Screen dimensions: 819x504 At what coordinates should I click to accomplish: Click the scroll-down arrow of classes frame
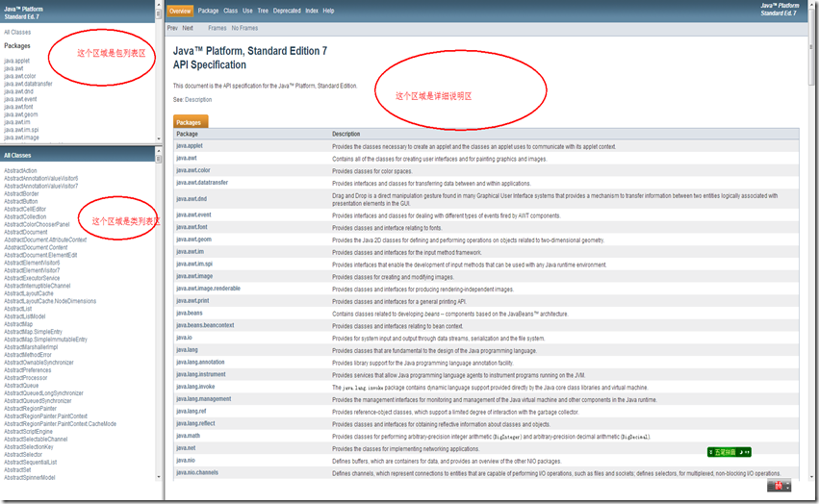159,477
